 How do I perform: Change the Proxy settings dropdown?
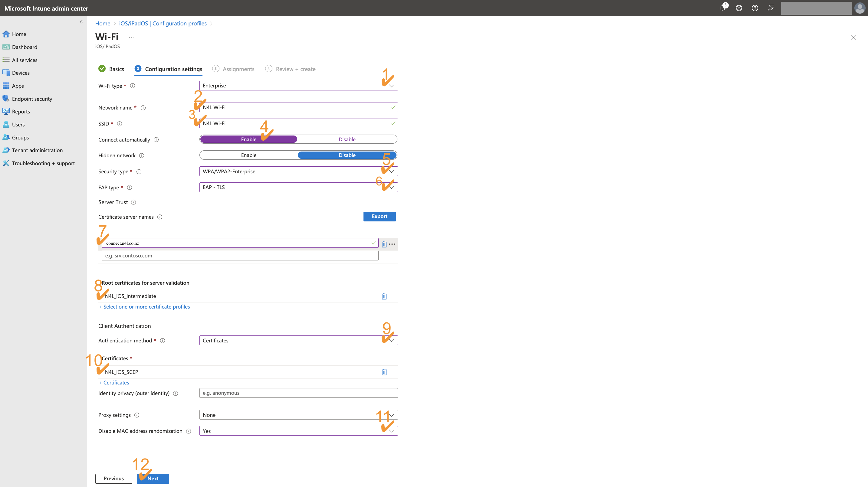click(x=391, y=415)
